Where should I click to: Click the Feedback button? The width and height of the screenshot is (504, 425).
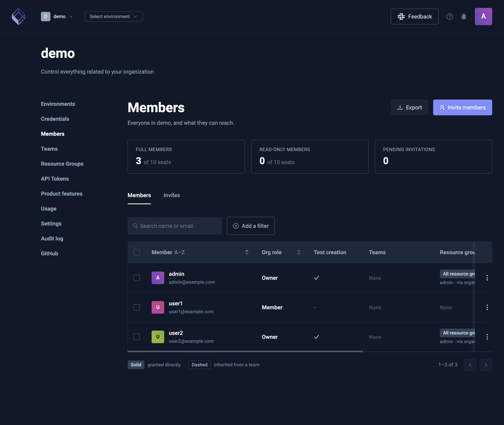pyautogui.click(x=414, y=16)
